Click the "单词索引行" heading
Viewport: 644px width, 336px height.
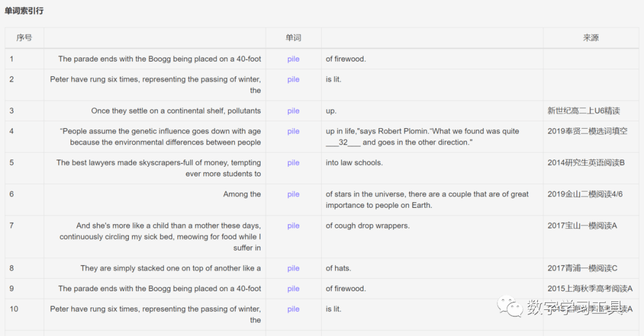[x=24, y=11]
